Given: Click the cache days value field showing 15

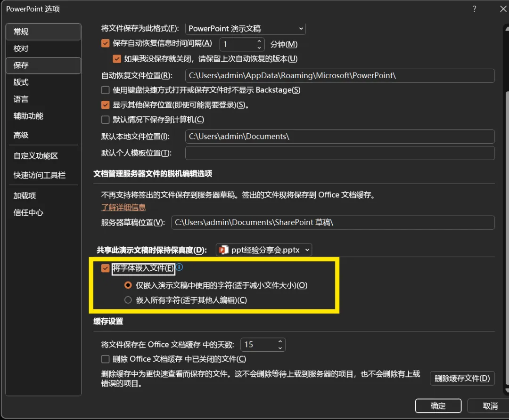Looking at the screenshot, I should point(259,345).
